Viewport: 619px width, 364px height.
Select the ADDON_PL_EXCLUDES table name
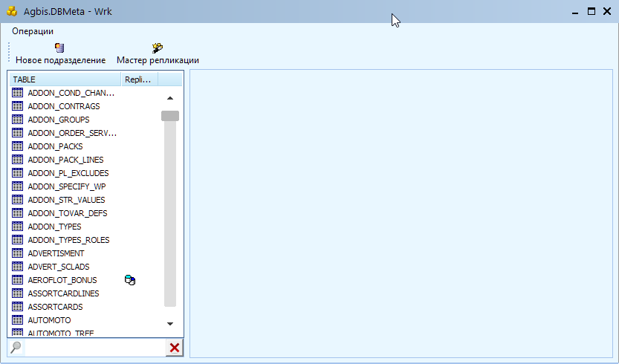click(x=68, y=173)
